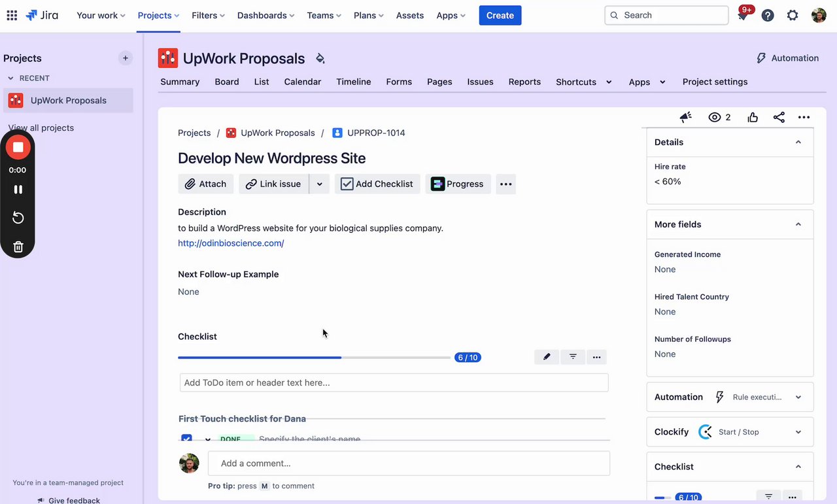Expand the Clockify Start / Stop panel
Screen dimensions: 837x504
coord(798,431)
